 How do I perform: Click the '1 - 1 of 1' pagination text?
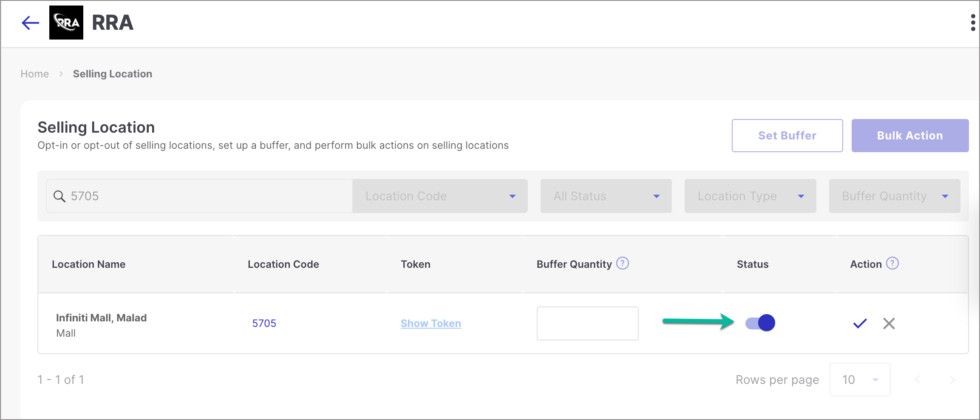click(x=61, y=380)
